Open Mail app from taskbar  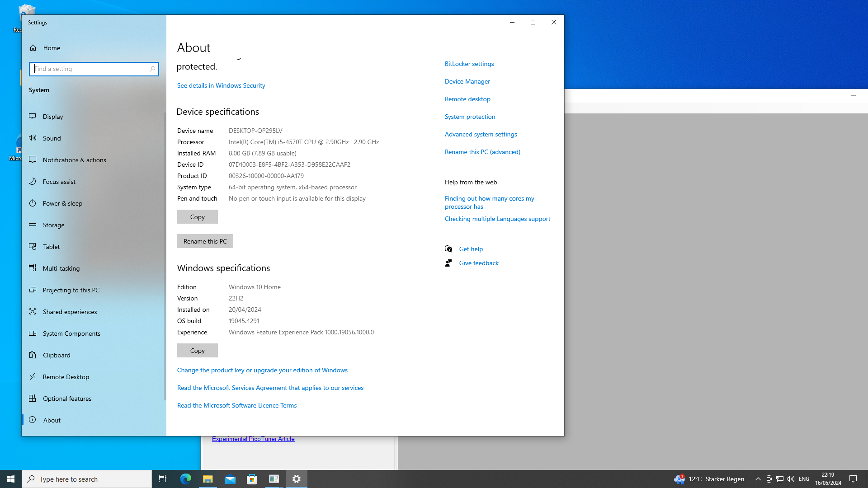[x=230, y=479]
